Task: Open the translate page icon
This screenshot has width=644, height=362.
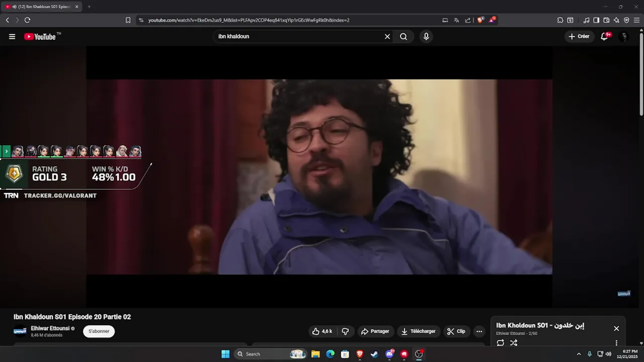Action: 456,20
